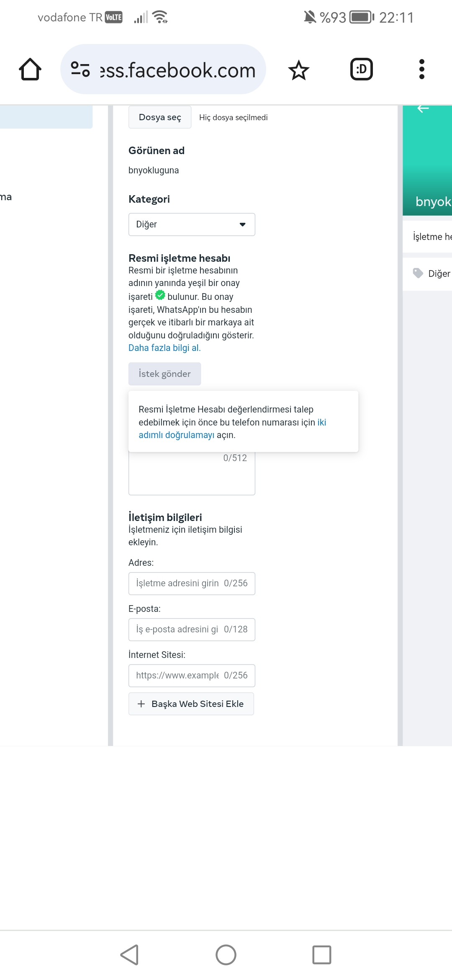Focus the İnternet Sitesi URL field

point(192,676)
